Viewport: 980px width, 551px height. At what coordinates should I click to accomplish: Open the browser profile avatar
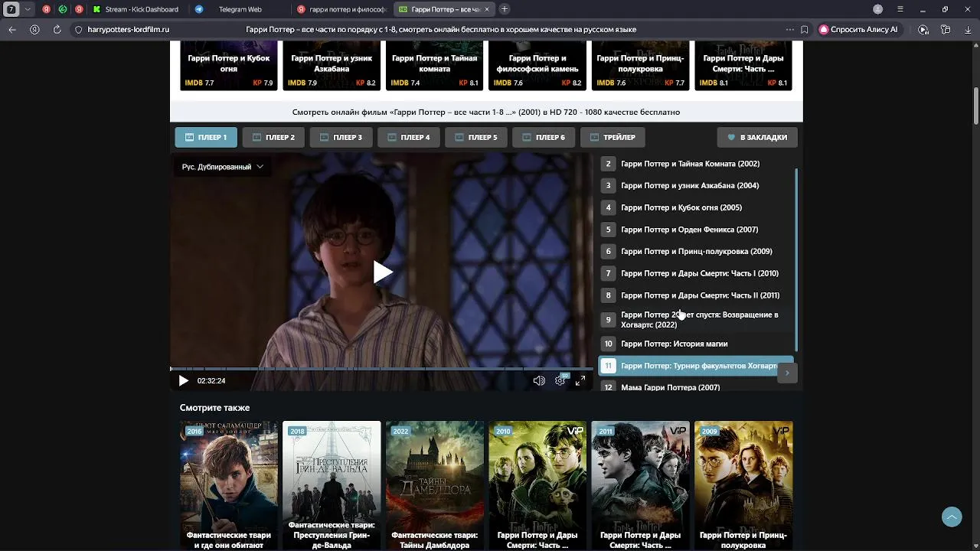(x=878, y=9)
